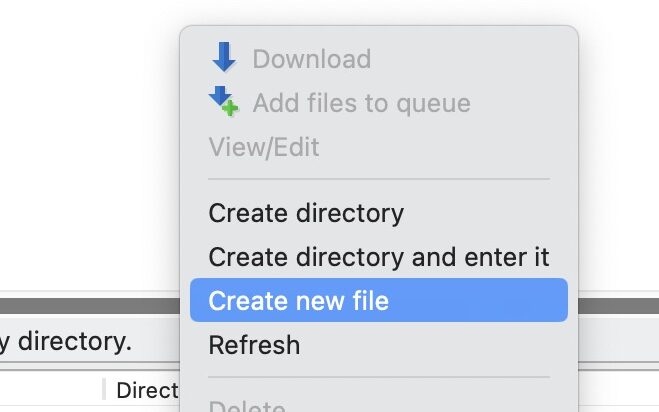Choose Create directory from context menu
659x412 pixels.
coord(379,213)
